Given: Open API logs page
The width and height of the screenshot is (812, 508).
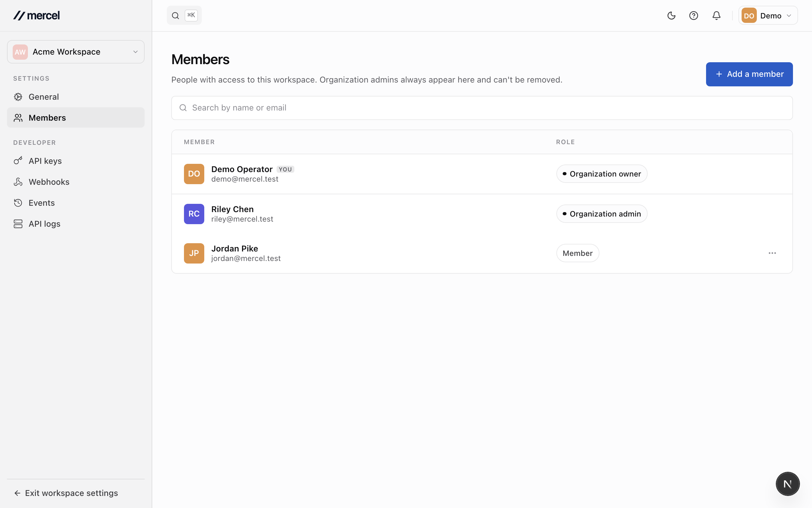Looking at the screenshot, I should point(76,224).
